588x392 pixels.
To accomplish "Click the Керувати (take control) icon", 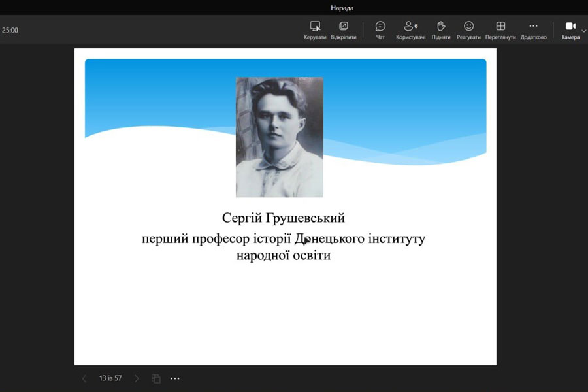I will pos(315,27).
